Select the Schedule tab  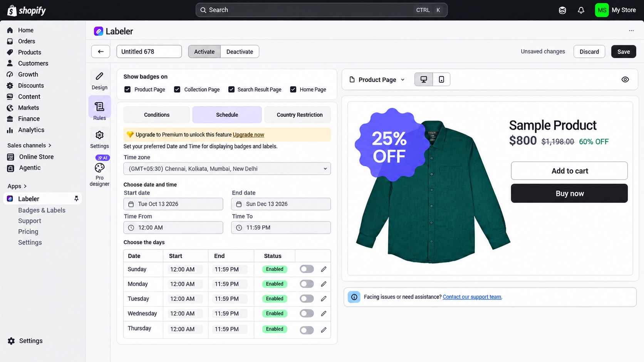(x=227, y=115)
